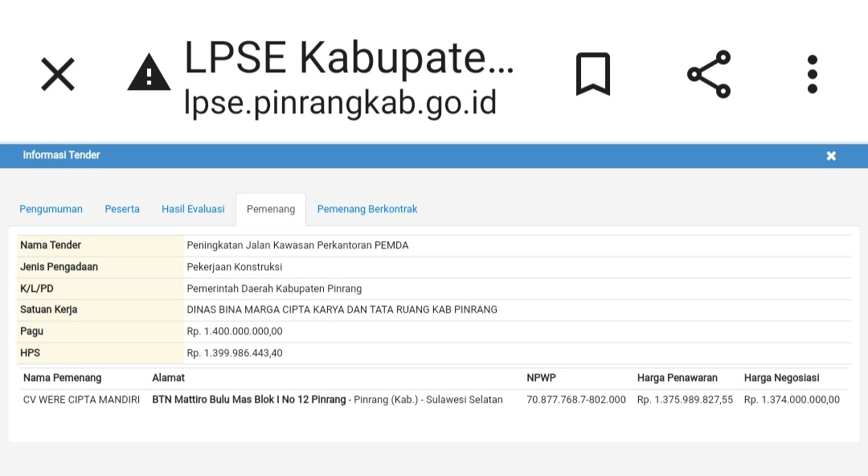
Task: Open the share icon
Action: coord(709,75)
